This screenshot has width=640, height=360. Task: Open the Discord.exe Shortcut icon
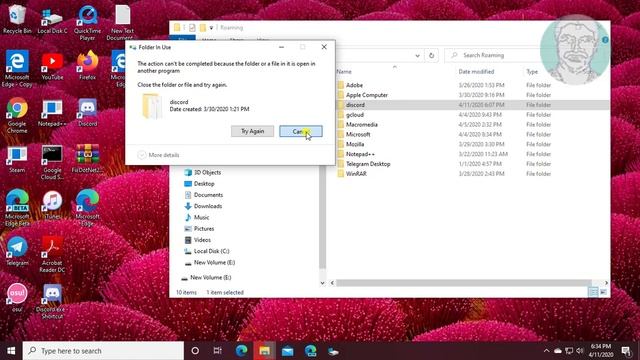[x=52, y=301]
